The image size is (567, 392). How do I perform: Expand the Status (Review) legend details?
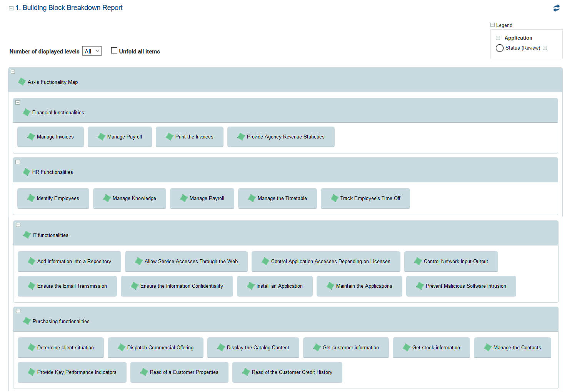pyautogui.click(x=545, y=48)
